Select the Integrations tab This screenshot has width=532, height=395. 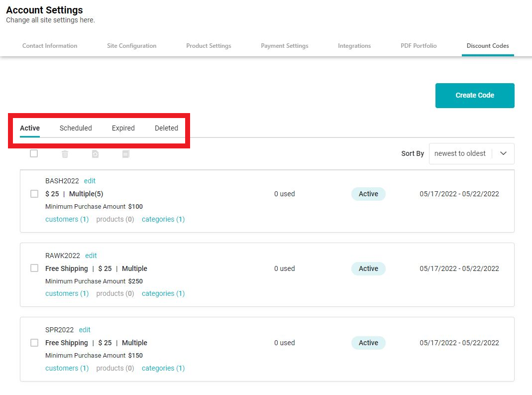[x=354, y=46]
